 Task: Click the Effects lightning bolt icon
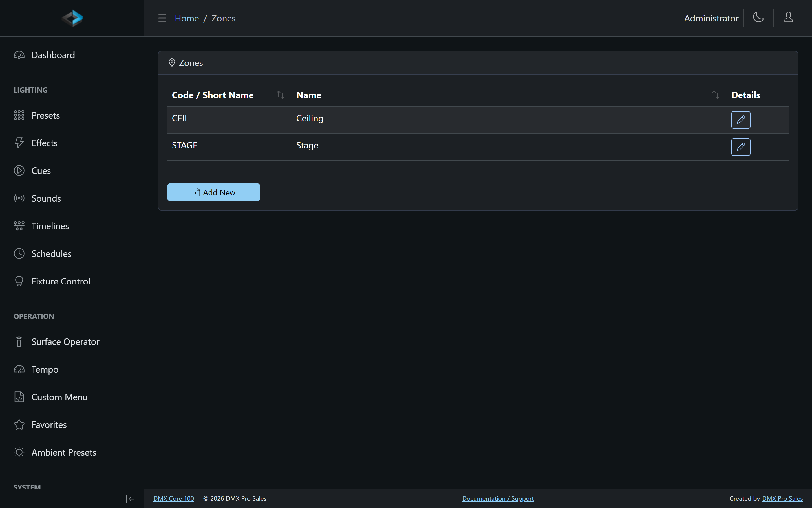[x=19, y=143]
